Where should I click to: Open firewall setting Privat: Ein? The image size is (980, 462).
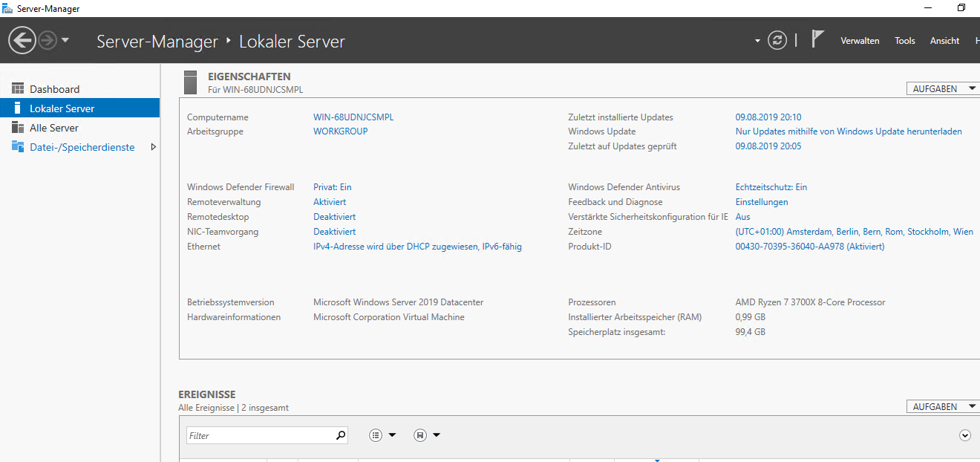(333, 187)
